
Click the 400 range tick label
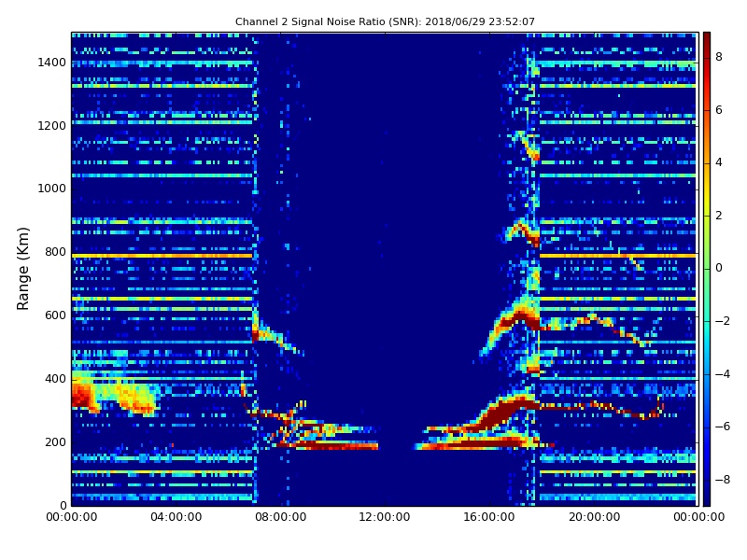pyautogui.click(x=55, y=379)
